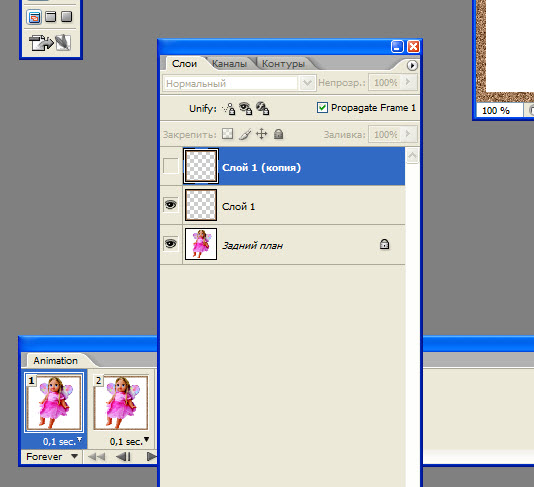This screenshot has height=487, width=534.
Task: Click Unify layer position icon
Action: point(229,109)
